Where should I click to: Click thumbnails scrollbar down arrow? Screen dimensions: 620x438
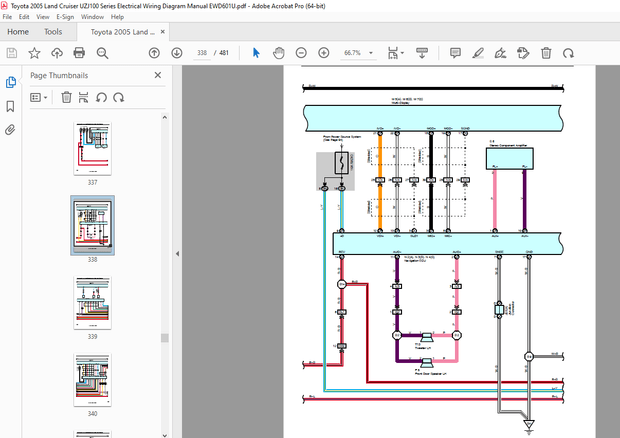165,435
